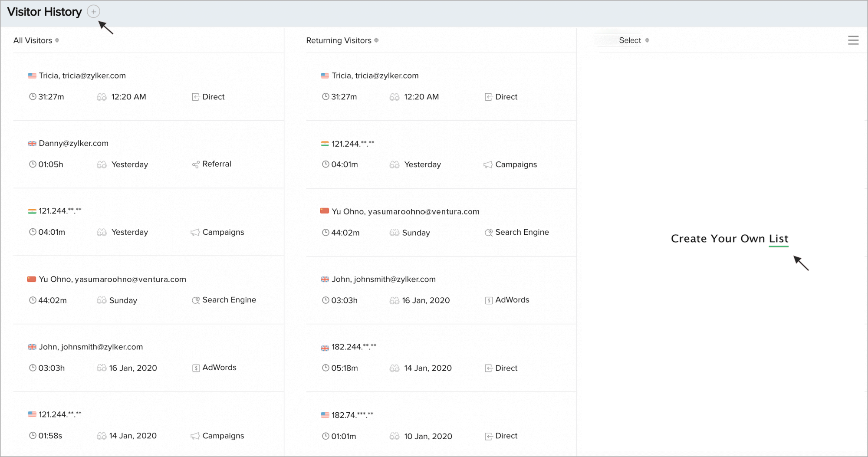
Task: Click the AdWords dollar icon for John in All Visitors
Action: coord(196,368)
